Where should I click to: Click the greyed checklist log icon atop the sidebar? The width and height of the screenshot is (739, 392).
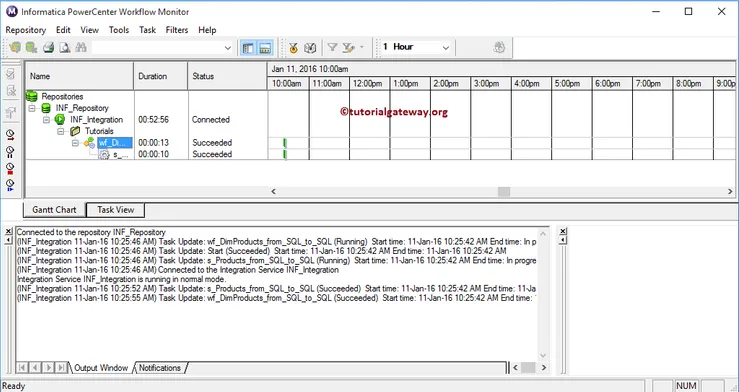pos(10,74)
